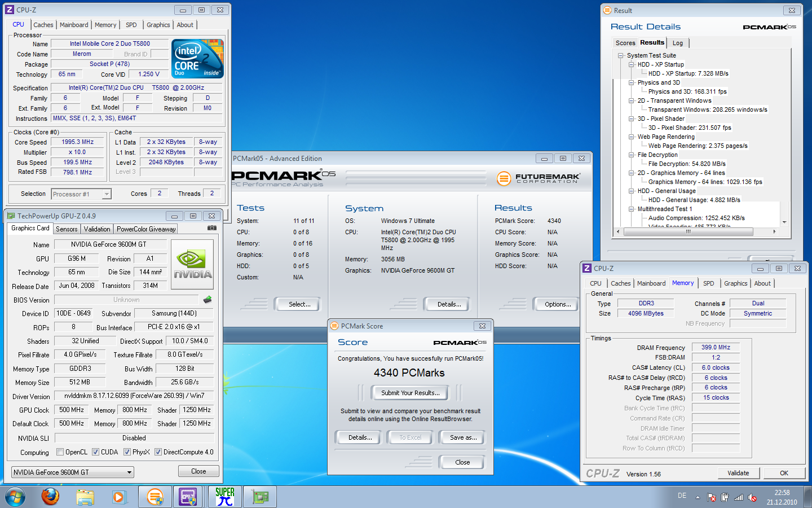Click the Result window title icon

tap(607, 10)
